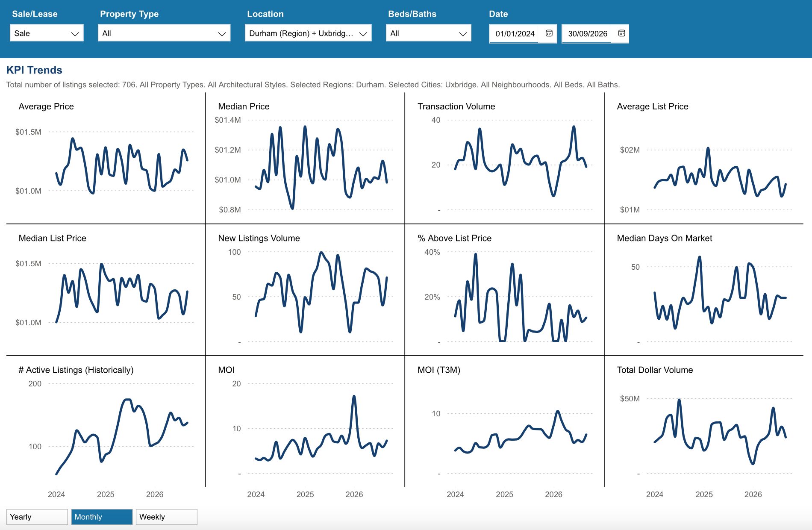Switch to Yearly view

coord(37,517)
